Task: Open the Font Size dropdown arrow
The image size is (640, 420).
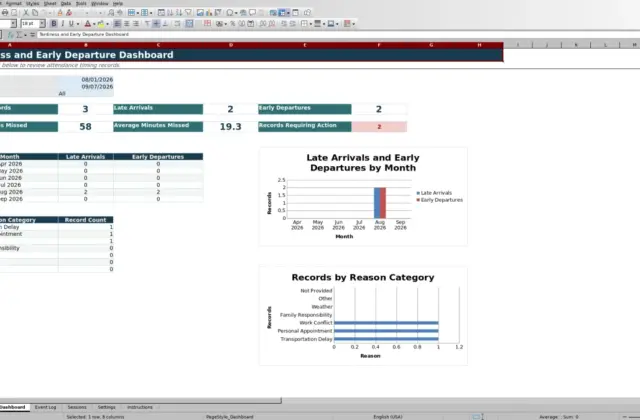Action: [42, 24]
